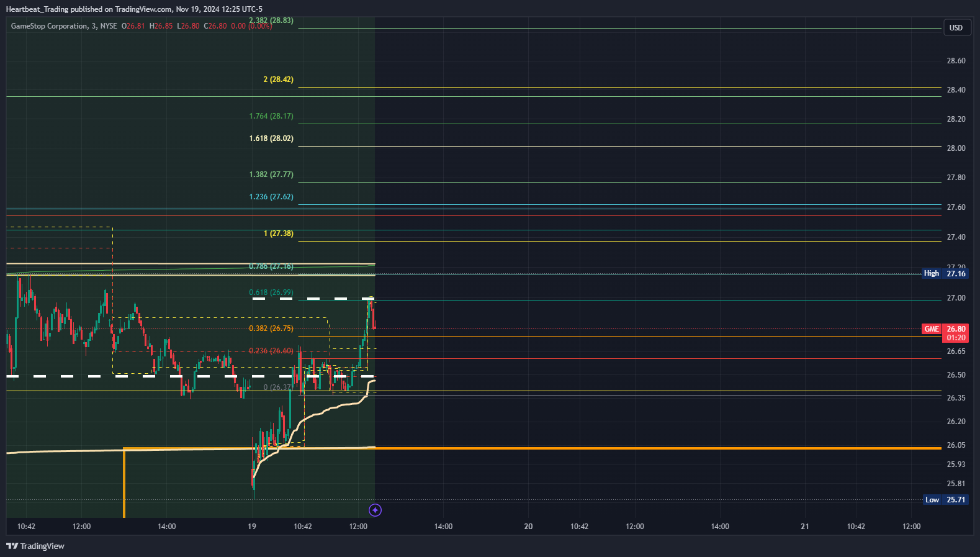Click the L26.80 low value
This screenshot has height=557, width=980.
coord(188,26)
